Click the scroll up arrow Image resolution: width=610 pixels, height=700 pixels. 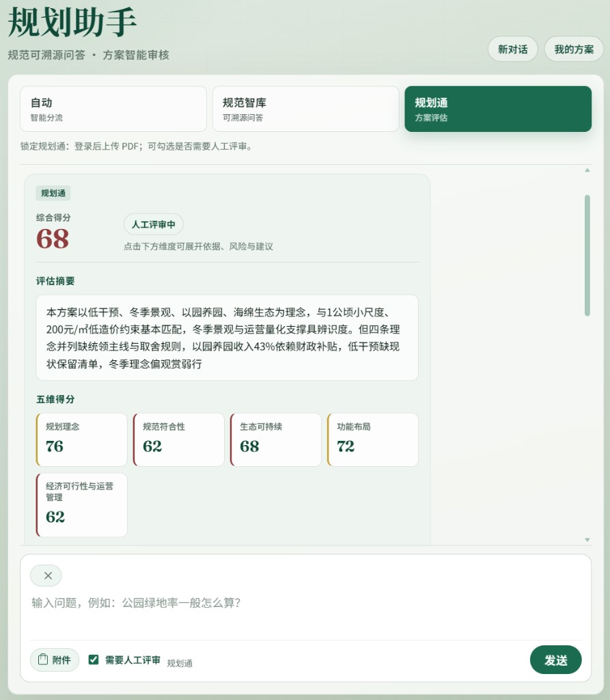click(x=587, y=170)
